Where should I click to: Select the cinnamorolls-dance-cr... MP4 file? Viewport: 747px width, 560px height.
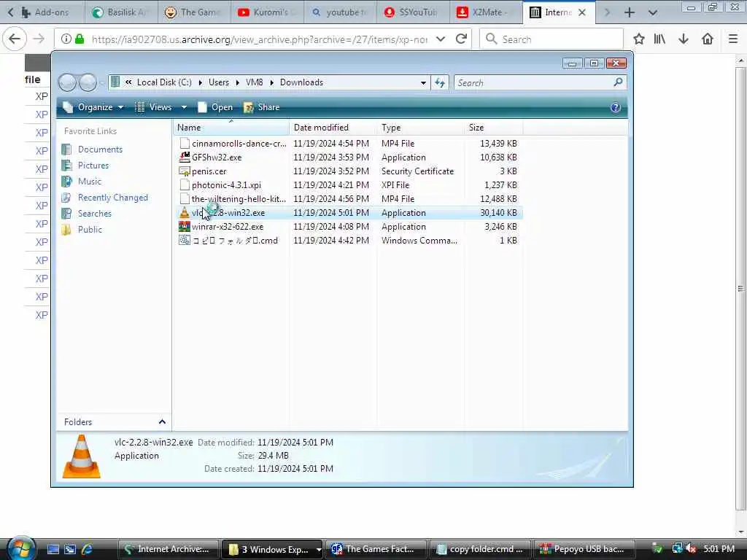[348, 144]
